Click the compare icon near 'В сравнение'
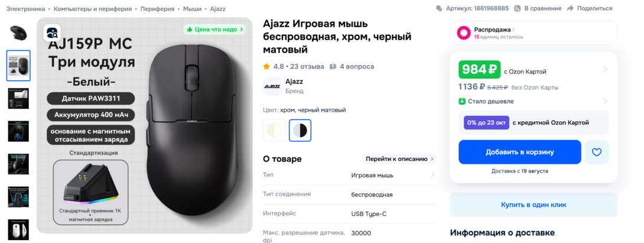Image resolution: width=644 pixels, height=243 pixels. (518, 8)
